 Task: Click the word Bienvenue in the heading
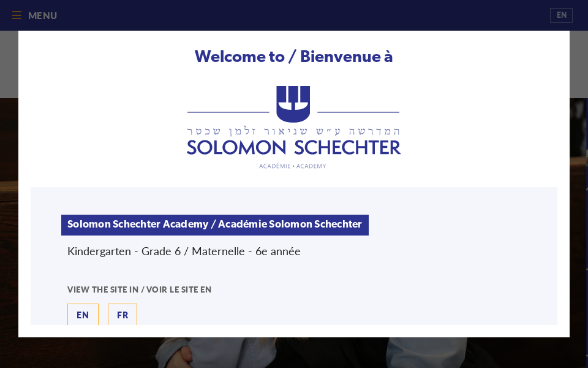[x=341, y=56]
